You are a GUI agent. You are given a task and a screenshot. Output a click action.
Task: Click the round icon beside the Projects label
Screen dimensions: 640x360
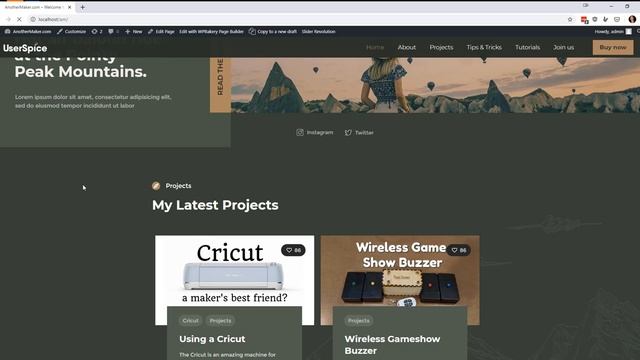[156, 186]
